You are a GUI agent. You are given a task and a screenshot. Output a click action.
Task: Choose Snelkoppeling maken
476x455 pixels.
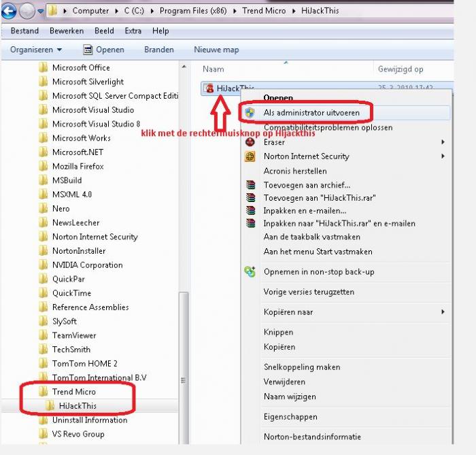(x=302, y=367)
